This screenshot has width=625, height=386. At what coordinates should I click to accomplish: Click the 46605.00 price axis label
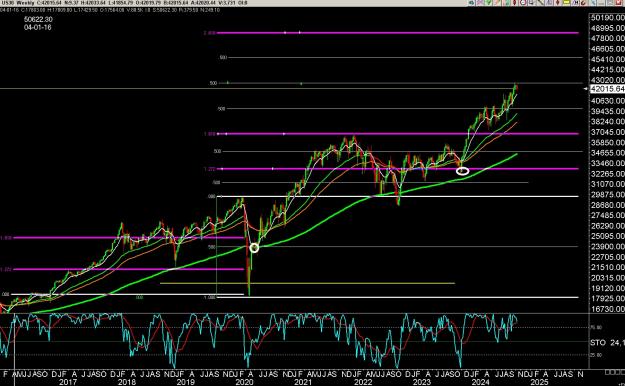click(x=608, y=49)
